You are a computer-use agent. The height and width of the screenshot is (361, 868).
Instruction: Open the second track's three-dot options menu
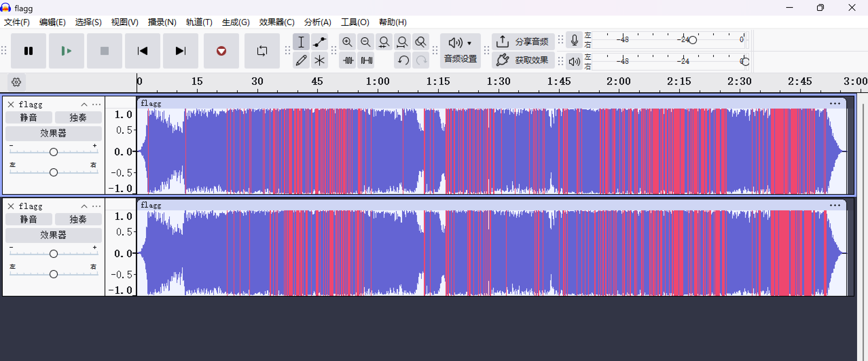(x=96, y=206)
